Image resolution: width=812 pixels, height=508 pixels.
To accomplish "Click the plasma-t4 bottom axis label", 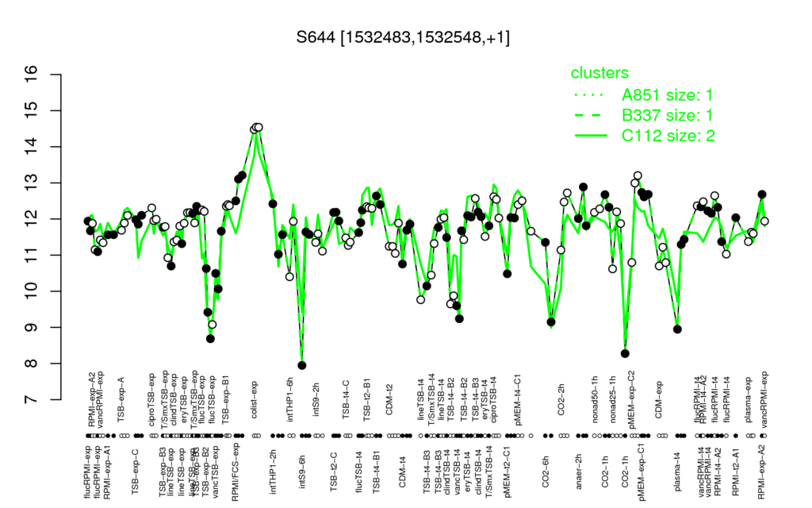I will pyautogui.click(x=677, y=471).
